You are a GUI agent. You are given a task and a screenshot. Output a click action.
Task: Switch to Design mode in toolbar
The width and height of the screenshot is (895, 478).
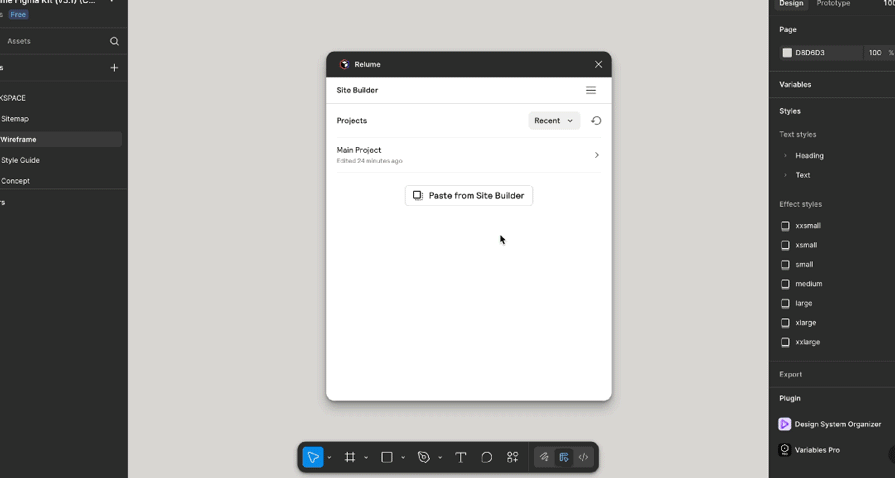564,457
